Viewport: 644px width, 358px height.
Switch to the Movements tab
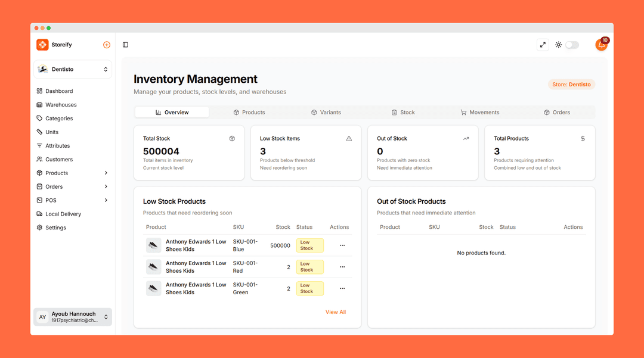click(x=480, y=113)
